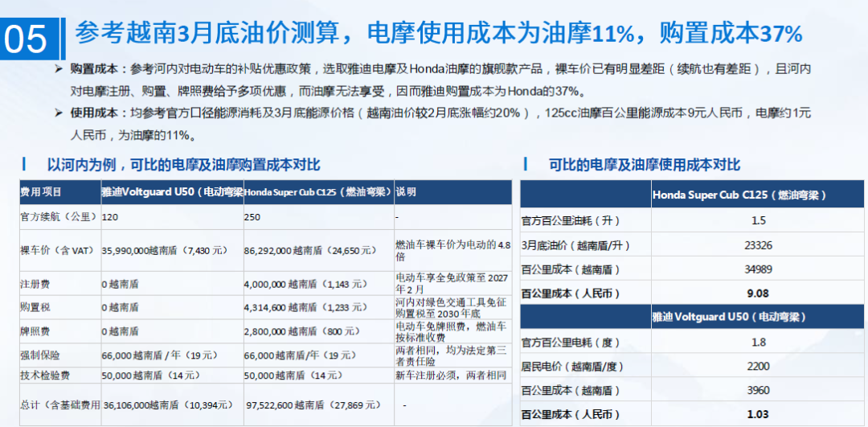Click the Honda column's 50,000越南盾（14元）cell
This screenshot has height=427, width=868.
[x=293, y=376]
